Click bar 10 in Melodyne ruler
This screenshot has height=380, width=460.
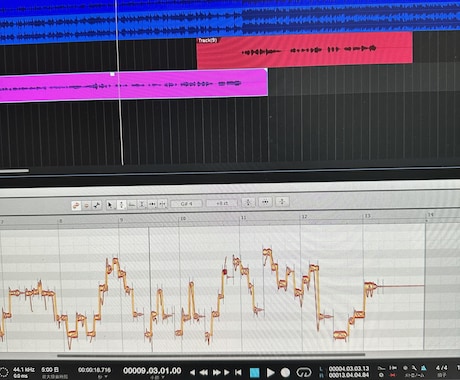coord(183,219)
